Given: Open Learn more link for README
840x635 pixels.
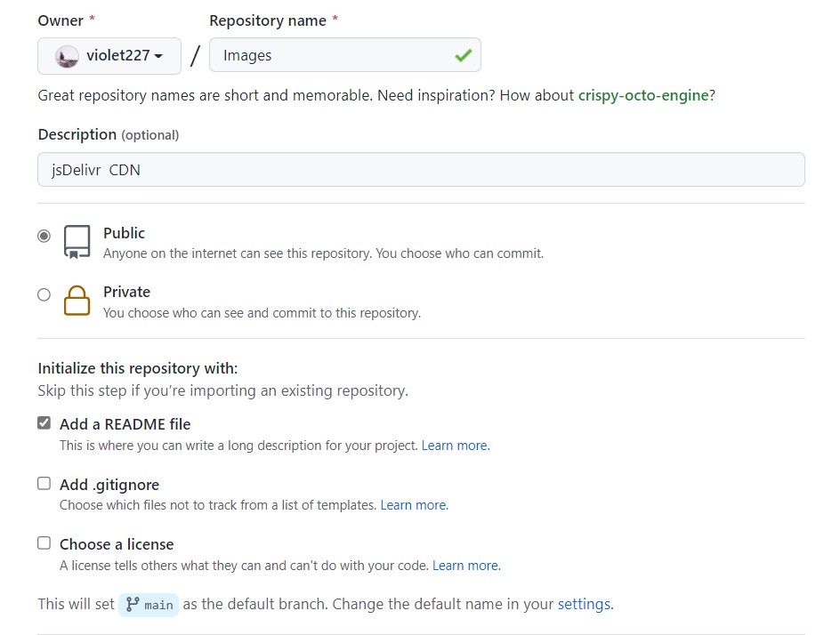Looking at the screenshot, I should click(455, 446).
